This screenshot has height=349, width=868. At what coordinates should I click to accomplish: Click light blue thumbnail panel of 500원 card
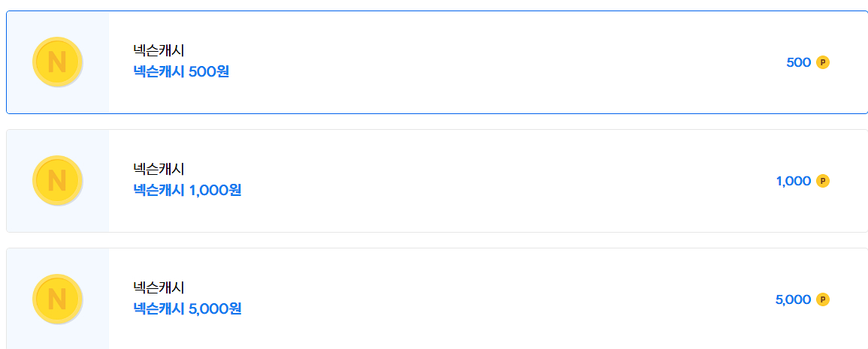[x=58, y=62]
